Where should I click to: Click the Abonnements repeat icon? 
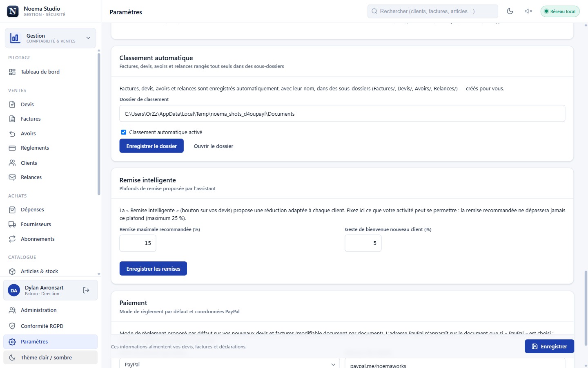12,239
